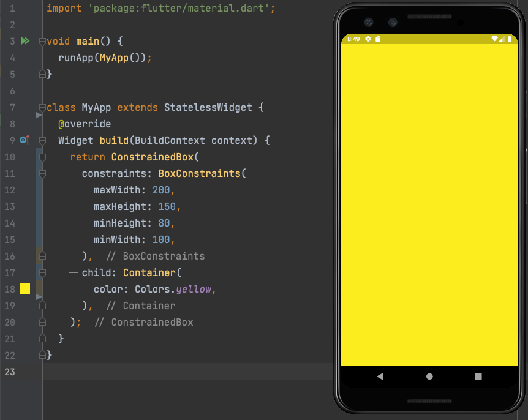The height and width of the screenshot is (420, 528).
Task: Click the green run arrow beside main()
Action: [x=25, y=41]
